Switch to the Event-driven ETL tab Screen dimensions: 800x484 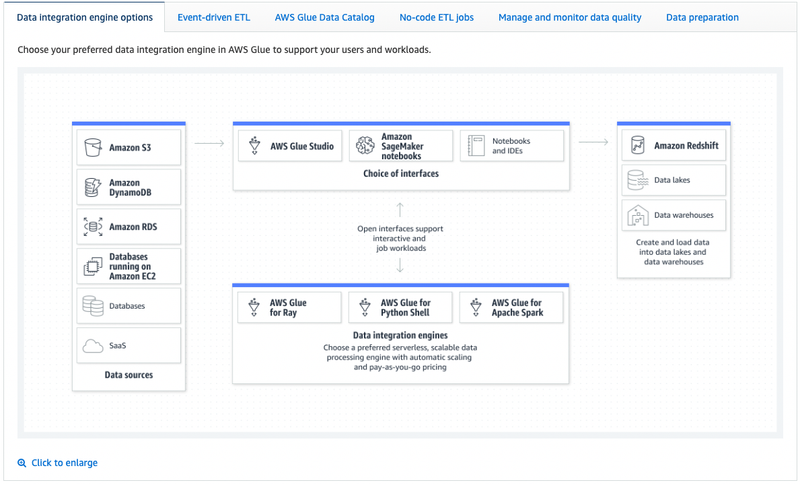pyautogui.click(x=214, y=17)
